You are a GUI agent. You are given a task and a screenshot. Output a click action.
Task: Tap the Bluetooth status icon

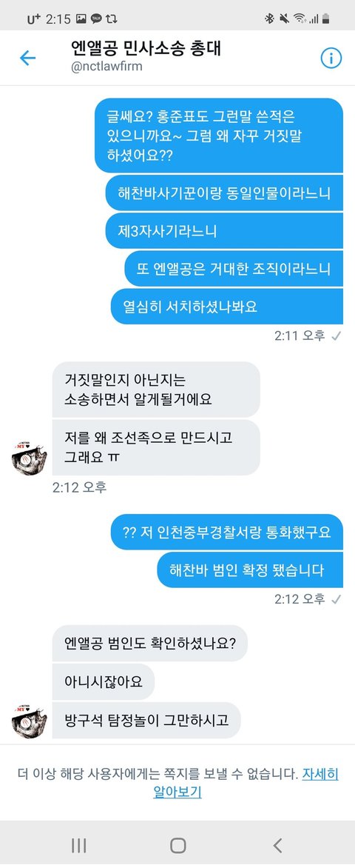269,19
